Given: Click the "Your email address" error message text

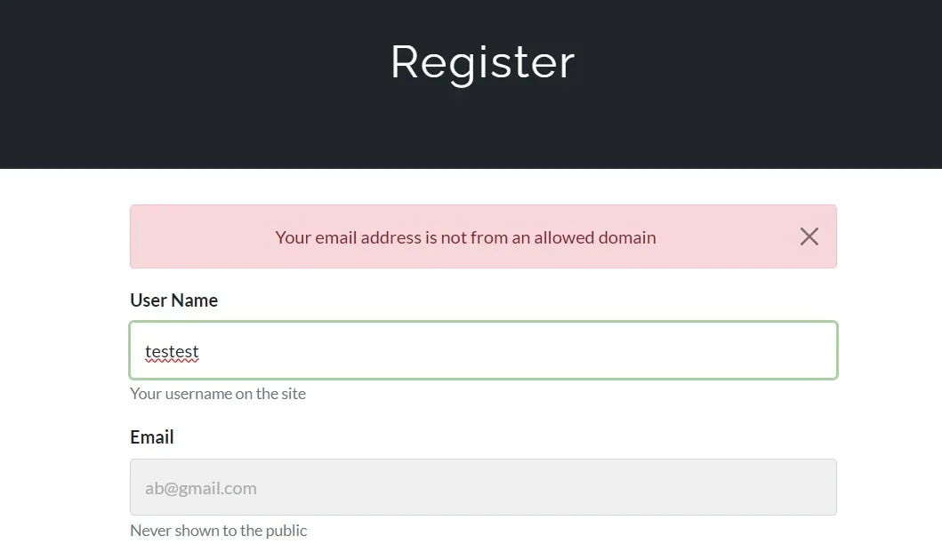Looking at the screenshot, I should (x=465, y=237).
